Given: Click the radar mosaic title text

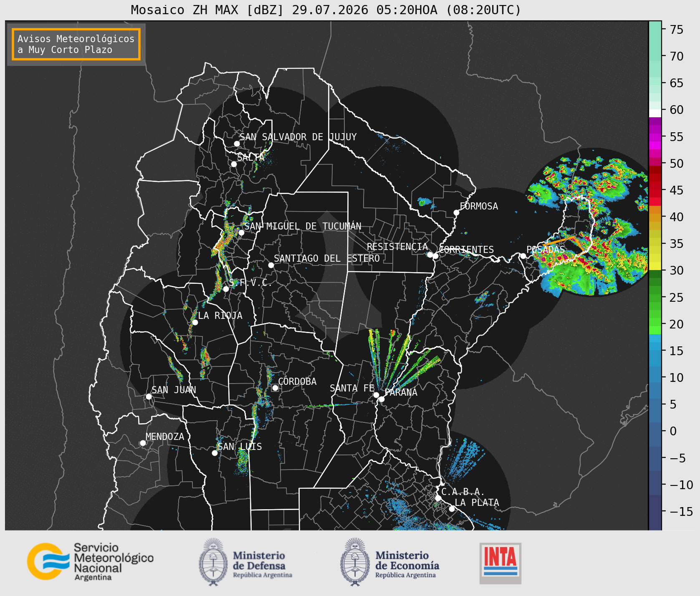Looking at the screenshot, I should (x=326, y=10).
